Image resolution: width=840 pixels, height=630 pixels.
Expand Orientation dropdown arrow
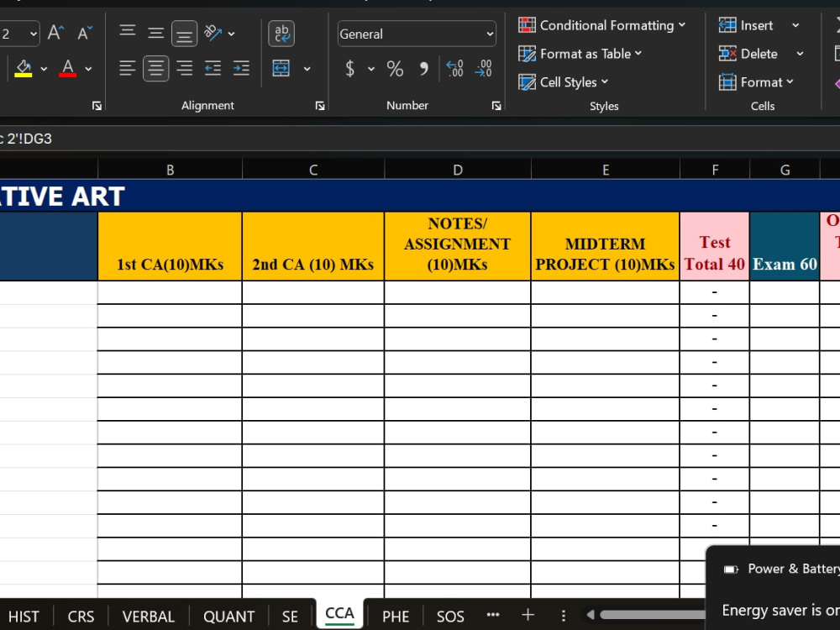click(232, 34)
